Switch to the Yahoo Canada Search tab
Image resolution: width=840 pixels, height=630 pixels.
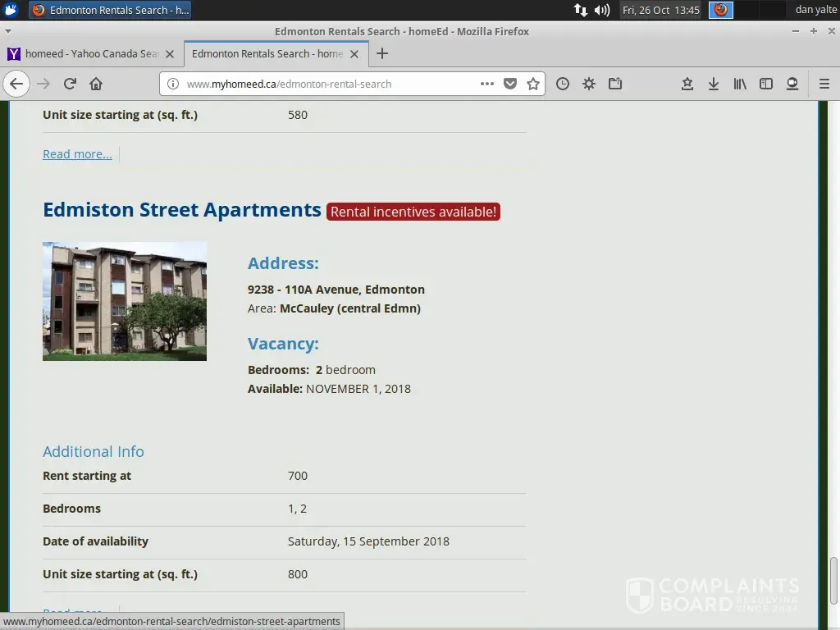click(x=90, y=54)
